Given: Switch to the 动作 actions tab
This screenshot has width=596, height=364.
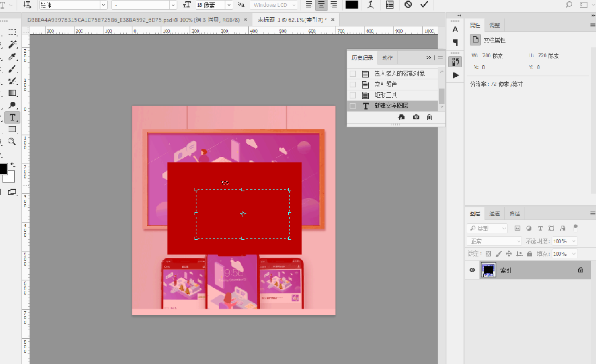Looking at the screenshot, I should [387, 58].
